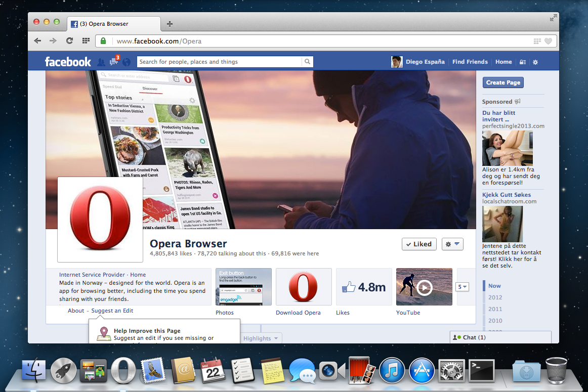Open Facebook account settings gear

[535, 62]
